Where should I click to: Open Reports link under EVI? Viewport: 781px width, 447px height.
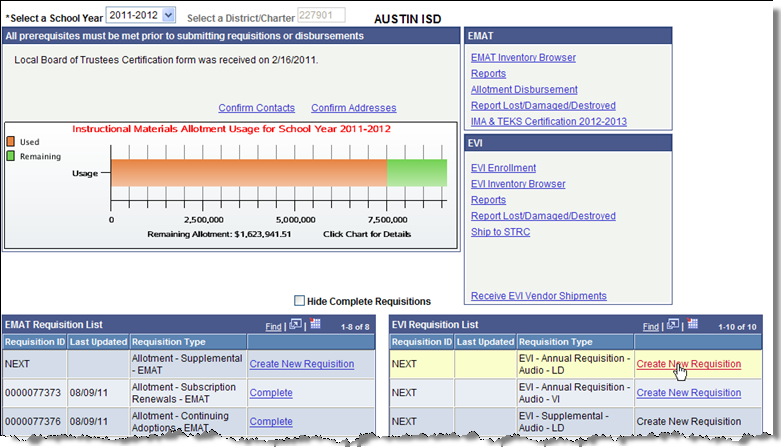point(488,200)
